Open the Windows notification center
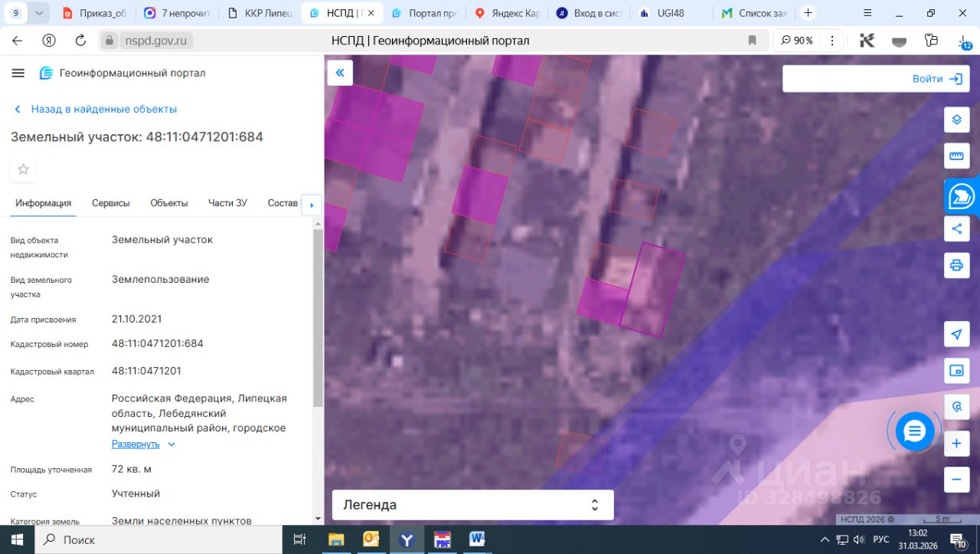The height and width of the screenshot is (554, 980). coord(958,539)
